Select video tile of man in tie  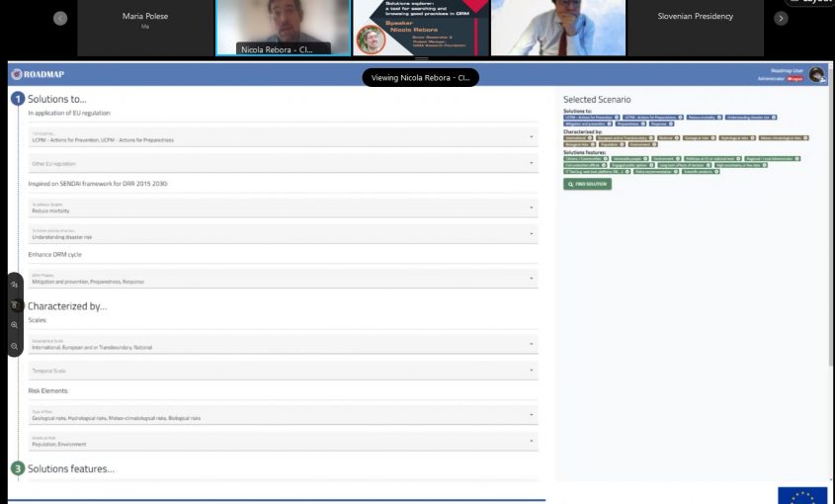tap(558, 28)
